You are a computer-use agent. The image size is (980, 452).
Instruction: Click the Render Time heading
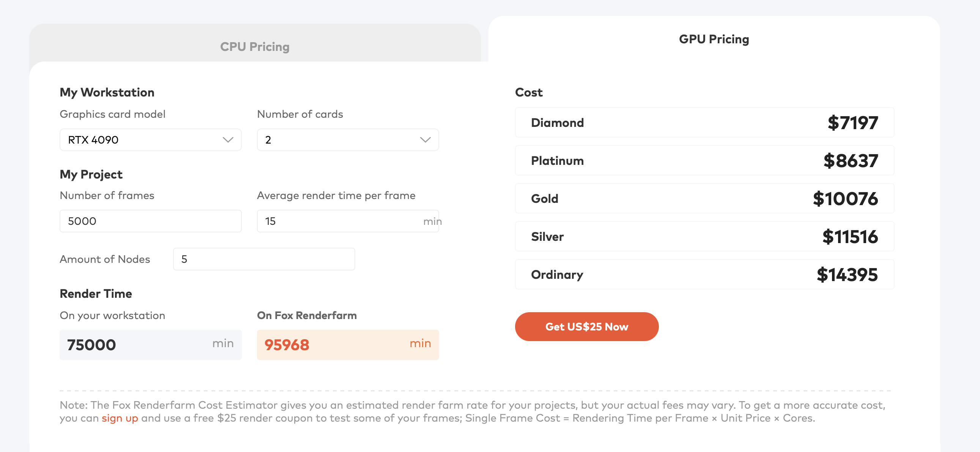click(x=96, y=294)
